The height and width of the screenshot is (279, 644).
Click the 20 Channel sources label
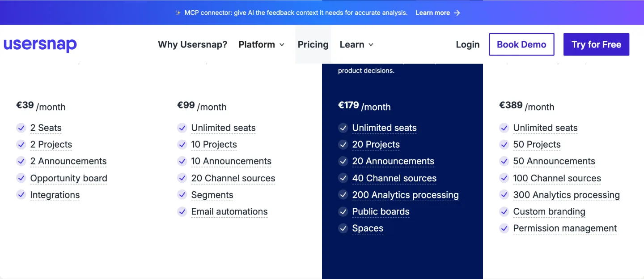233,178
